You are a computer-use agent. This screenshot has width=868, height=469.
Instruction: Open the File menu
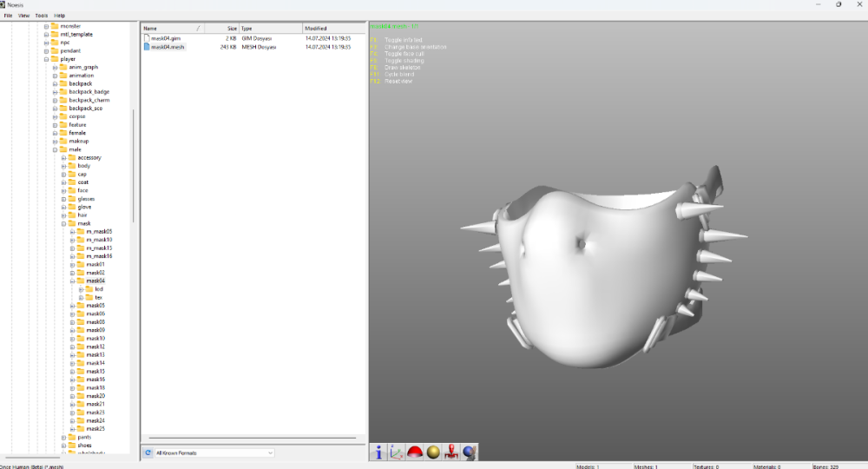click(8, 16)
